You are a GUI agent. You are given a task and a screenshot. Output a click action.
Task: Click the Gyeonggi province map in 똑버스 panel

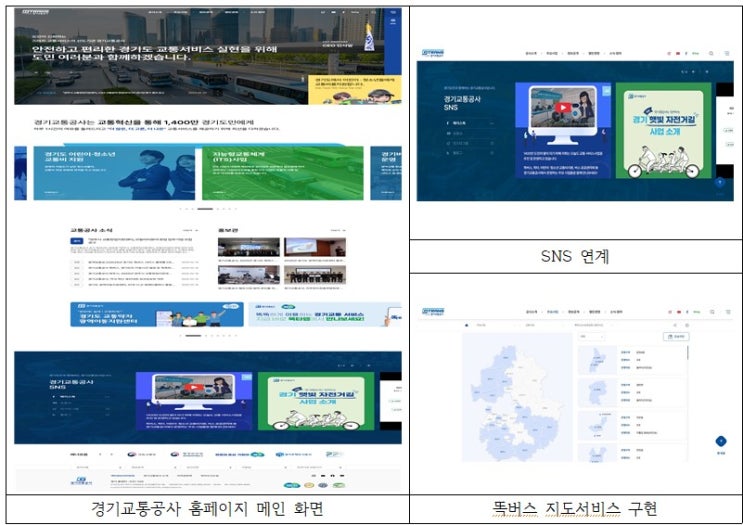pyautogui.click(x=517, y=397)
